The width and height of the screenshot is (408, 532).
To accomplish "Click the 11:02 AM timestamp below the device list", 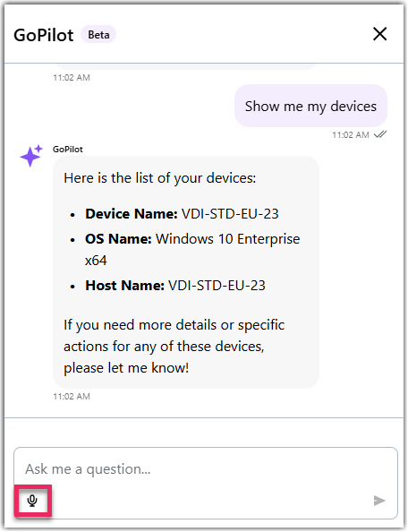I will point(72,396).
